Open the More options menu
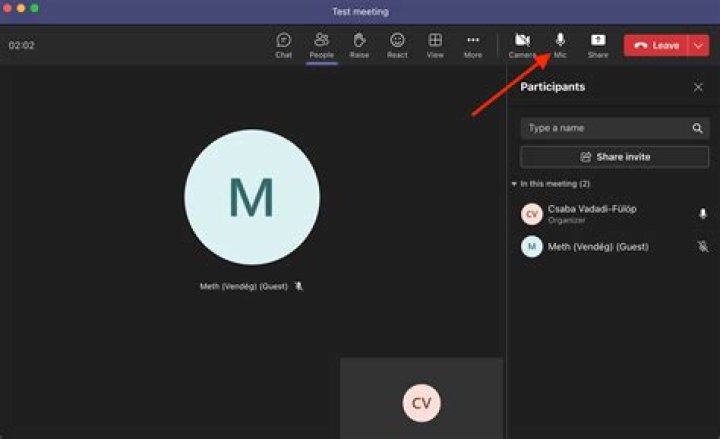 pyautogui.click(x=473, y=45)
